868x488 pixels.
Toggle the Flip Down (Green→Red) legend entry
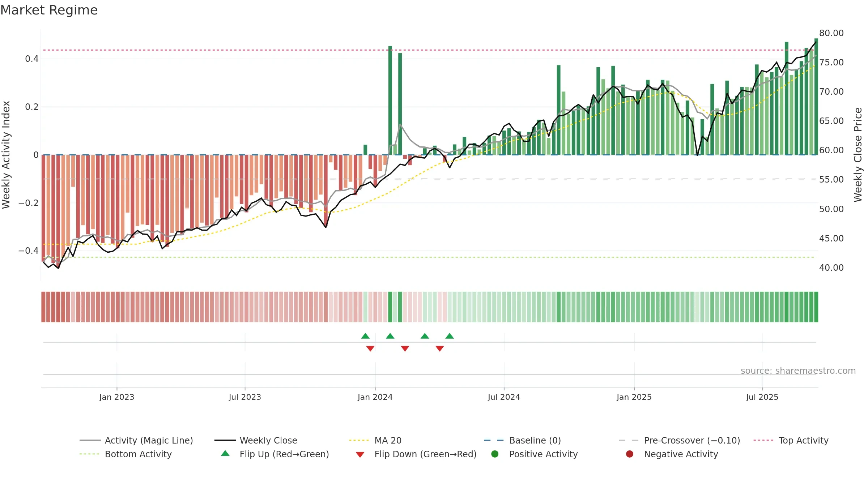pos(416,454)
